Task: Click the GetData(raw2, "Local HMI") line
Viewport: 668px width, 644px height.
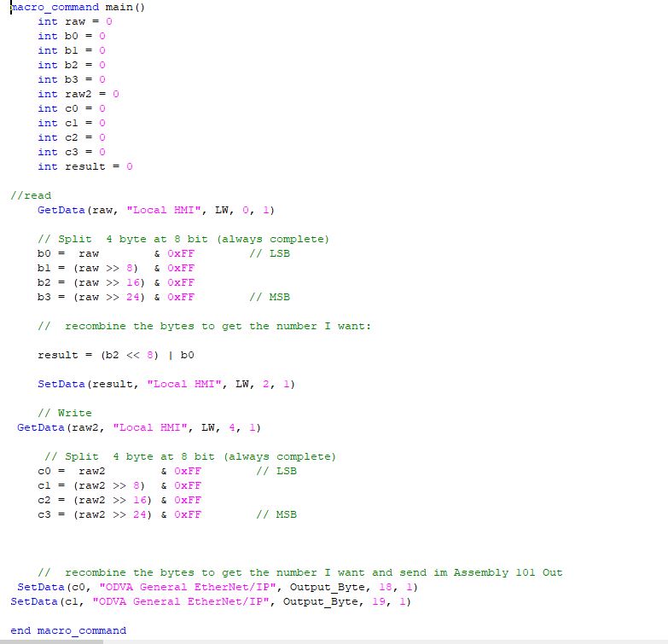Action: coord(138,427)
